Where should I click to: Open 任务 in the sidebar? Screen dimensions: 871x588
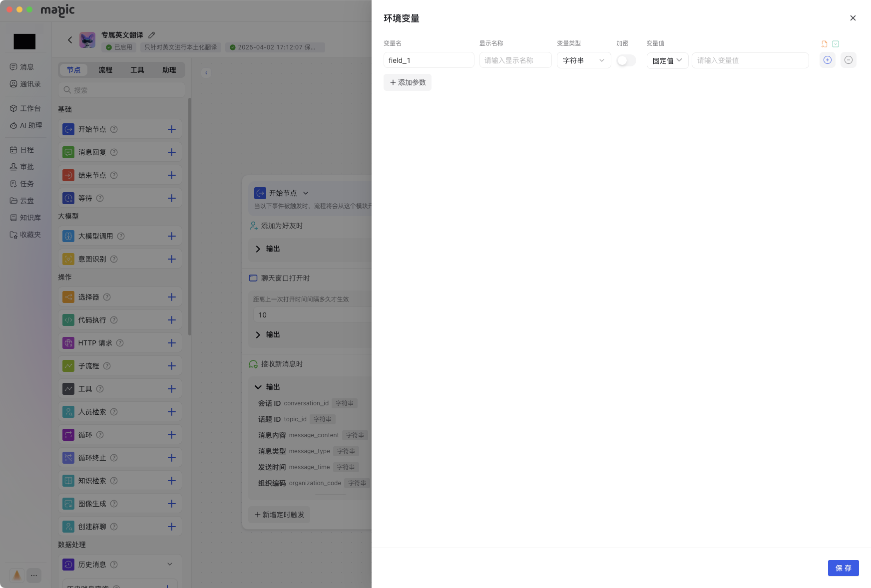pyautogui.click(x=22, y=184)
